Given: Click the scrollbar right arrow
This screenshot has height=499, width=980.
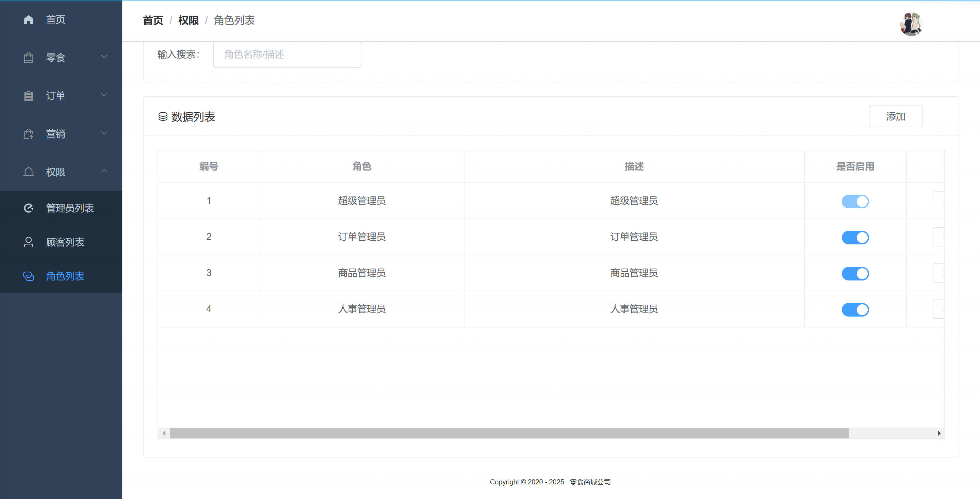Looking at the screenshot, I should click(939, 433).
